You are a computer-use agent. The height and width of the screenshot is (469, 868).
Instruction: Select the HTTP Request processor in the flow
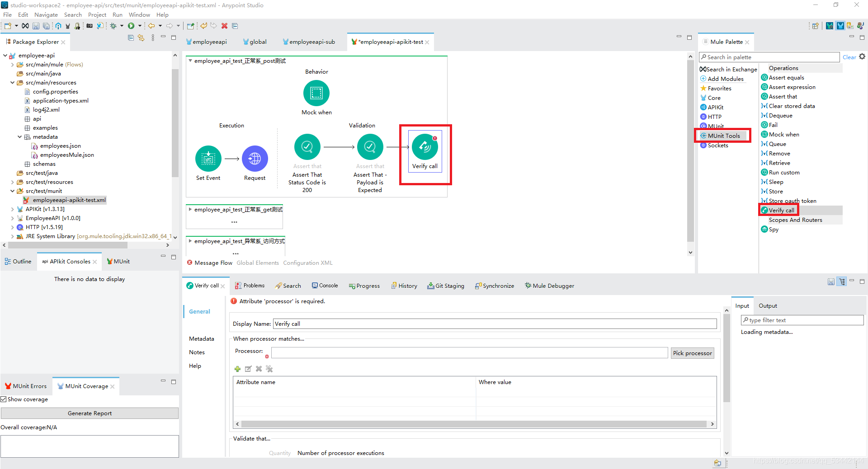pyautogui.click(x=255, y=159)
